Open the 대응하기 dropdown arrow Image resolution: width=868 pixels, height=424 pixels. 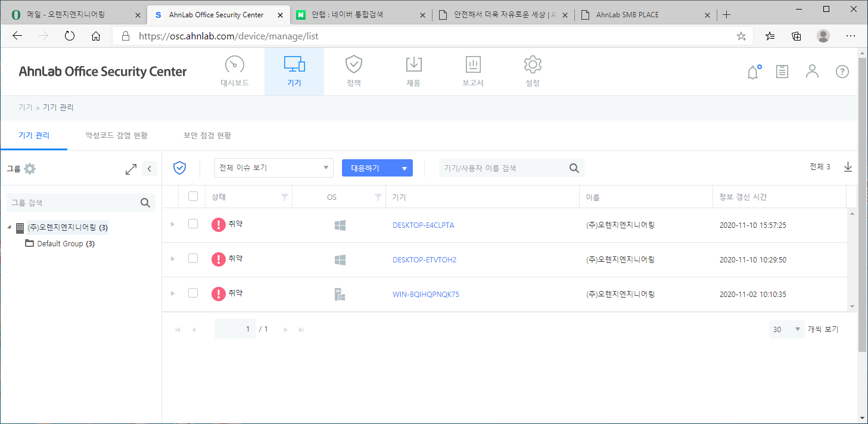(404, 169)
